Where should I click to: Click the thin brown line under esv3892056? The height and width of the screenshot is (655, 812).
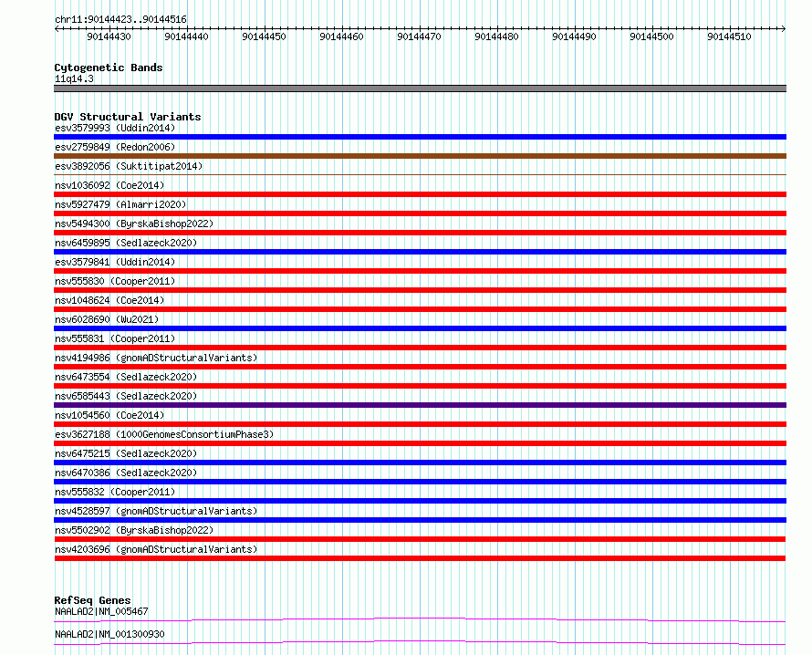point(420,175)
